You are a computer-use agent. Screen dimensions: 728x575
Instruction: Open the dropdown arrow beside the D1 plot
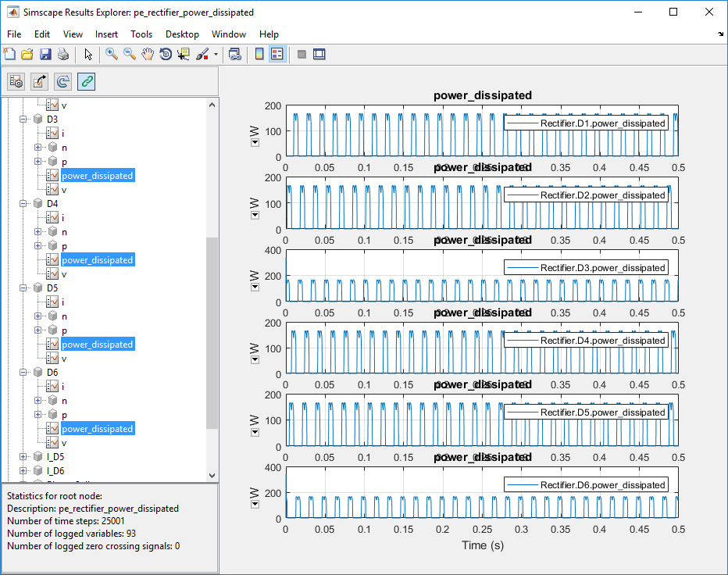(255, 143)
